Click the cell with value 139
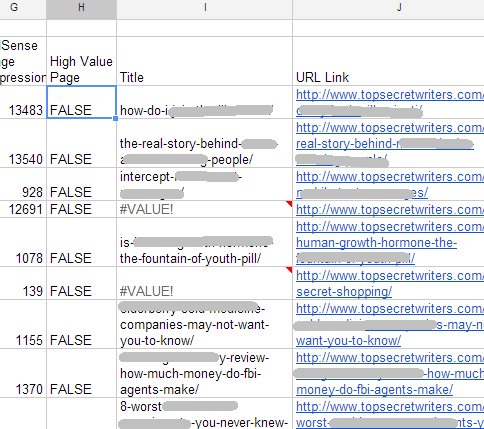Image resolution: width=484 pixels, height=429 pixels. point(23,283)
